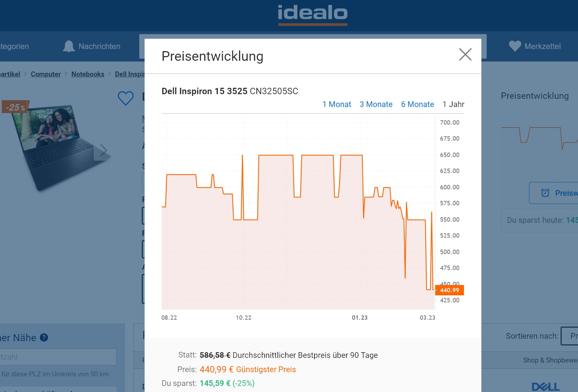578x392 pixels.
Task: Go to Notebooks breadcrumb
Action: click(88, 74)
